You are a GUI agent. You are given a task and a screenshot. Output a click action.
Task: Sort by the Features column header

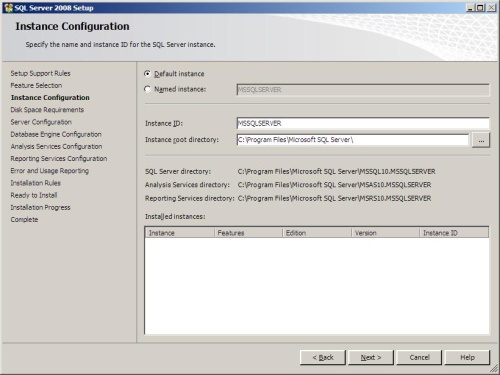pyautogui.click(x=248, y=233)
